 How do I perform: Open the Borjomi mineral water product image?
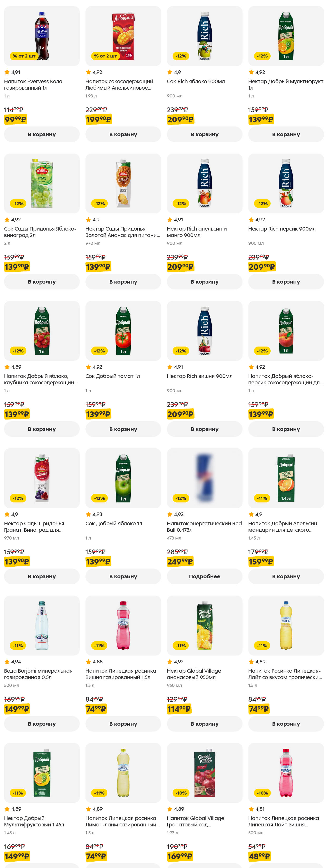pyautogui.click(x=42, y=625)
